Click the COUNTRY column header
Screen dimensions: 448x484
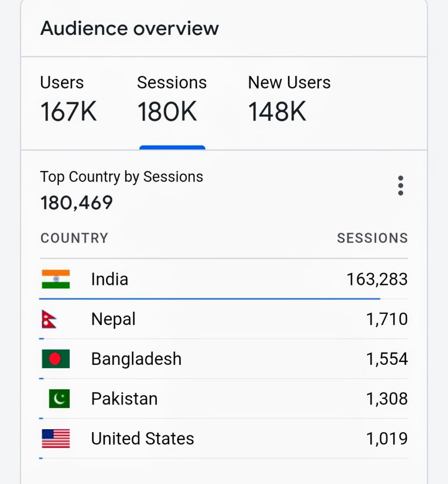[x=74, y=238]
